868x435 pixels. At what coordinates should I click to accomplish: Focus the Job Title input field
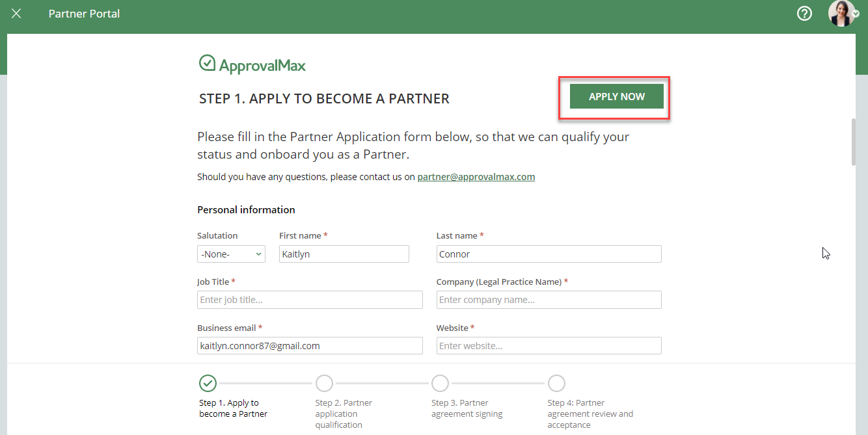310,300
